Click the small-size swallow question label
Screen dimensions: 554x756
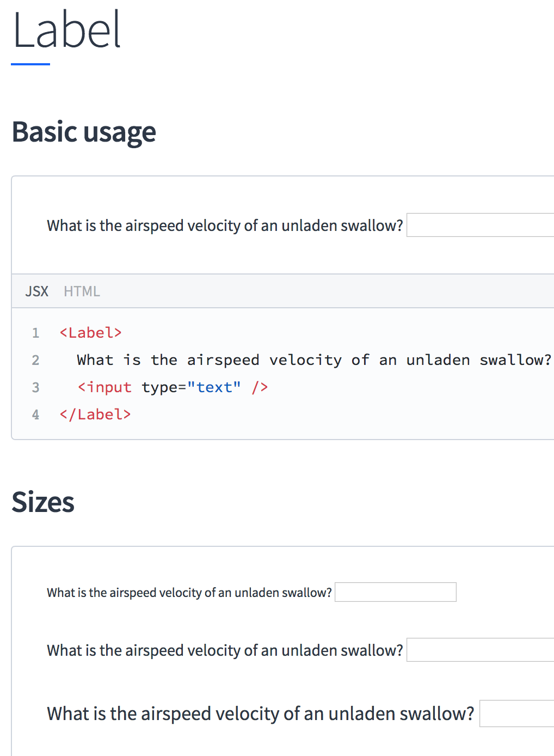189,593
